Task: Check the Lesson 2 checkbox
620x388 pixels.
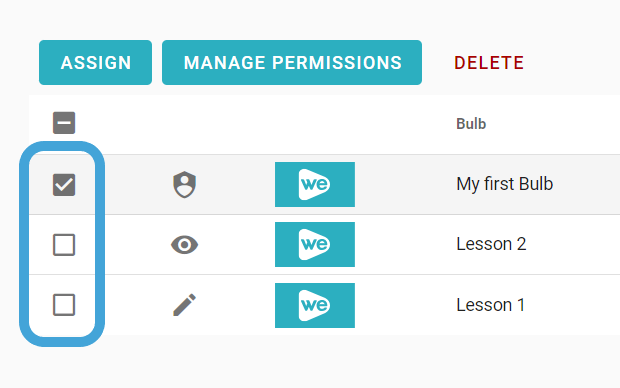Action: point(64,245)
